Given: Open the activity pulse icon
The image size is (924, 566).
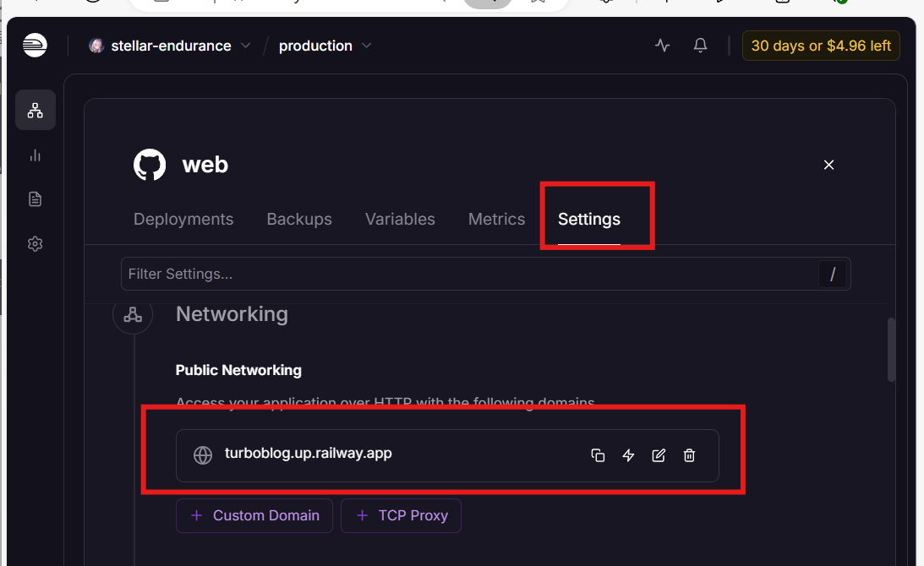Looking at the screenshot, I should coord(663,46).
